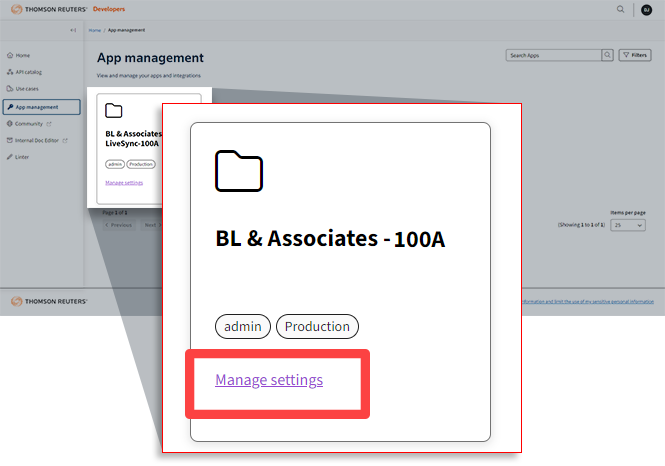Select the 'Items per page' label
This screenshot has width=665, height=466.
coord(628,212)
